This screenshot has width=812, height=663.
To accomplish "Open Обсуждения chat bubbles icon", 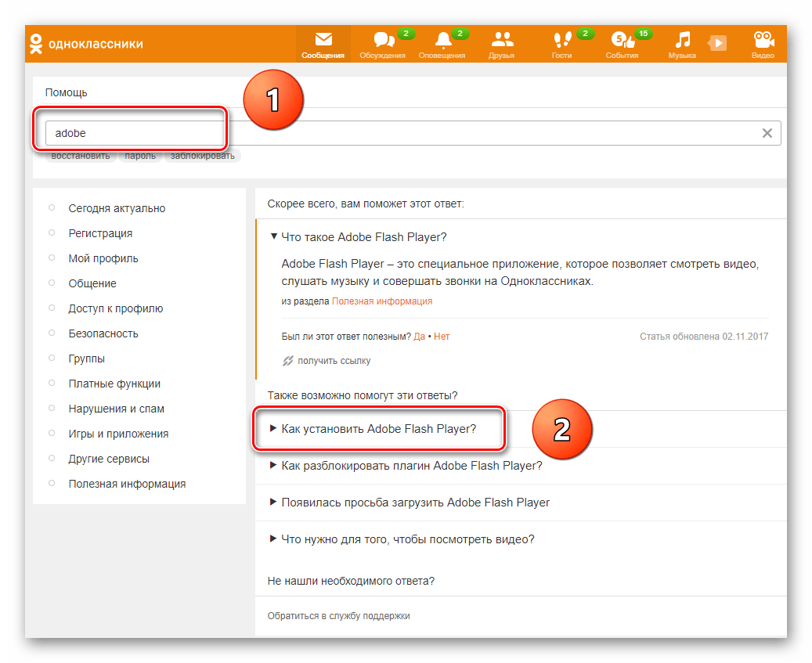I will tap(383, 41).
